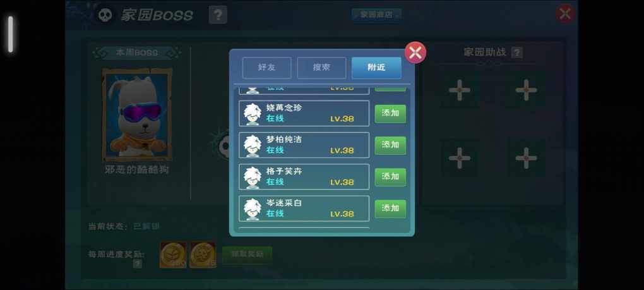Add player 娆苒念珍 with 添加 button
This screenshot has height=290, width=644.
(390, 113)
